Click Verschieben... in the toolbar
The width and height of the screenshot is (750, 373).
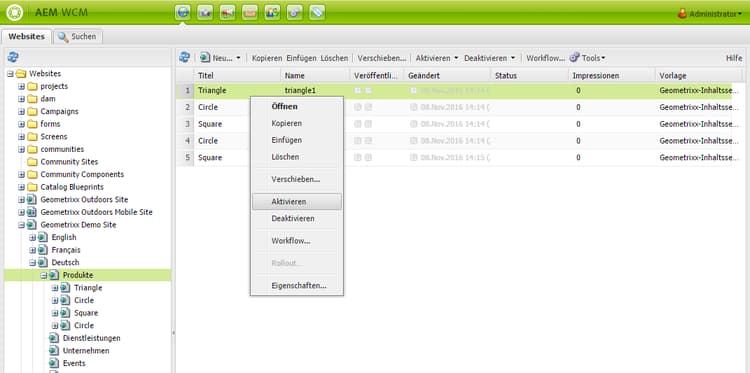point(382,58)
